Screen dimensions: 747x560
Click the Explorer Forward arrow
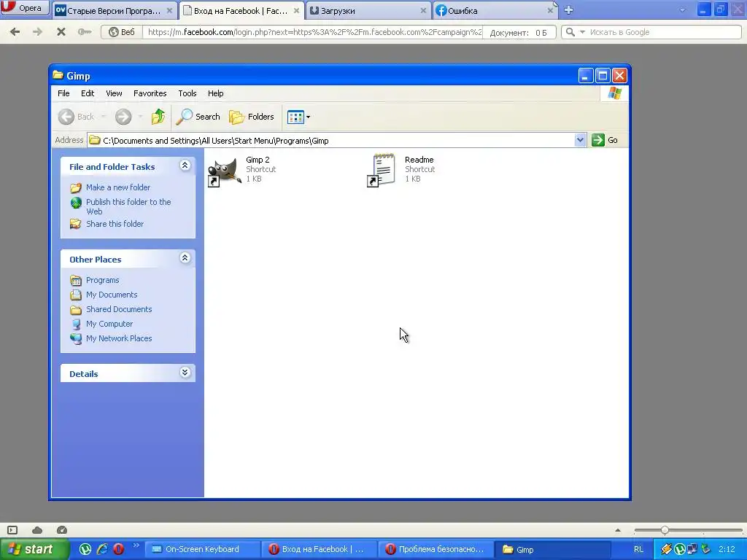coord(123,117)
